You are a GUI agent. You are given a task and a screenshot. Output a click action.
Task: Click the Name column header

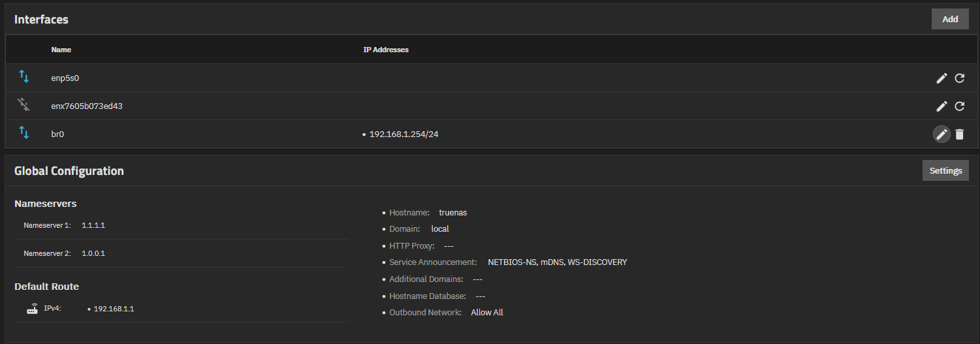pyautogui.click(x=61, y=50)
